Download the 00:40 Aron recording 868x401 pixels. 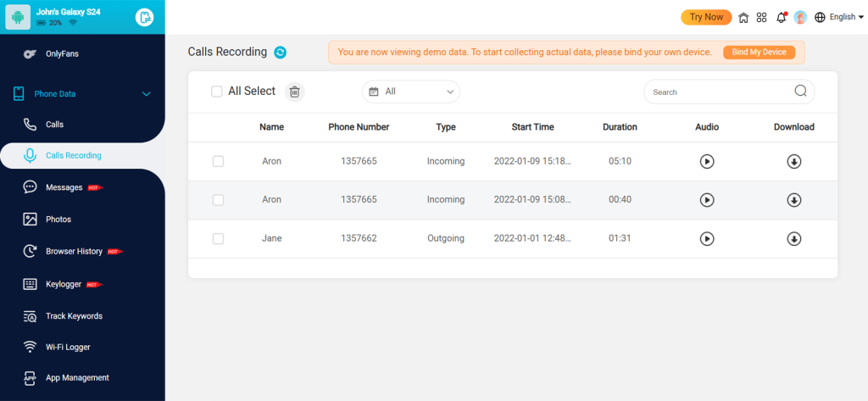click(793, 200)
